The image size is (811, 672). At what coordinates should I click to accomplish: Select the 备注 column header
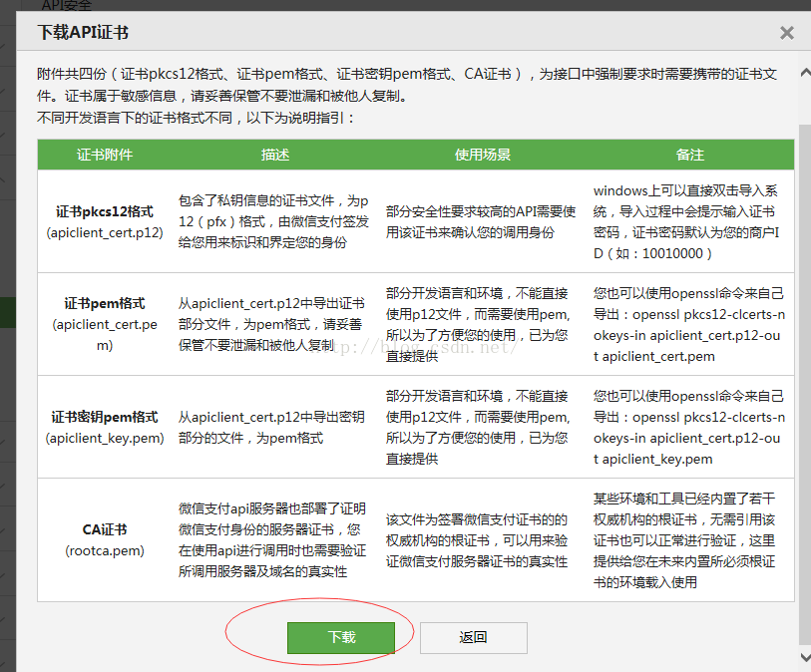point(690,155)
